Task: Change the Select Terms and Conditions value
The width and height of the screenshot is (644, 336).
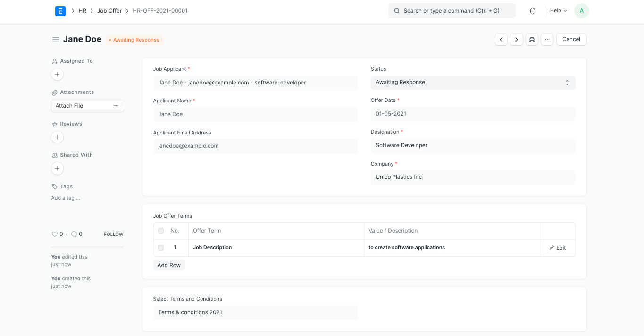Action: point(255,312)
